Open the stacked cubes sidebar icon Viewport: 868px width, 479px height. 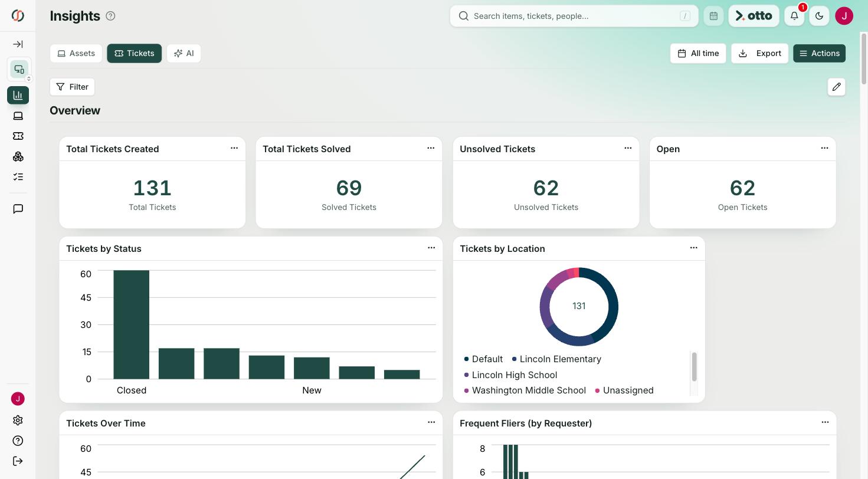tap(18, 156)
